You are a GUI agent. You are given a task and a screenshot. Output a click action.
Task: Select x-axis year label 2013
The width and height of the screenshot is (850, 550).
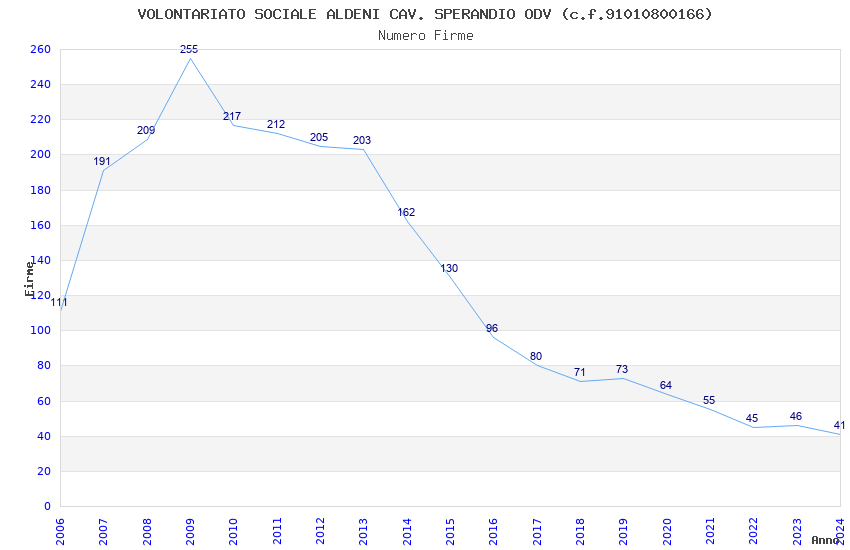(x=363, y=531)
